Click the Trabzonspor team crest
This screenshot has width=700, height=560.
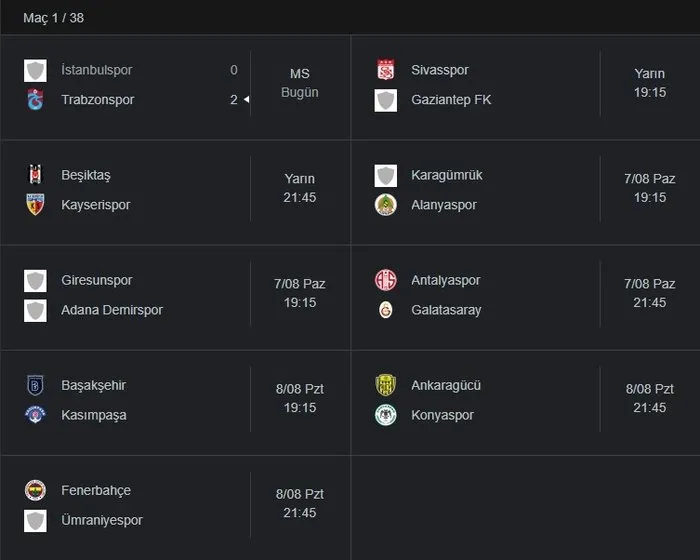point(36,100)
